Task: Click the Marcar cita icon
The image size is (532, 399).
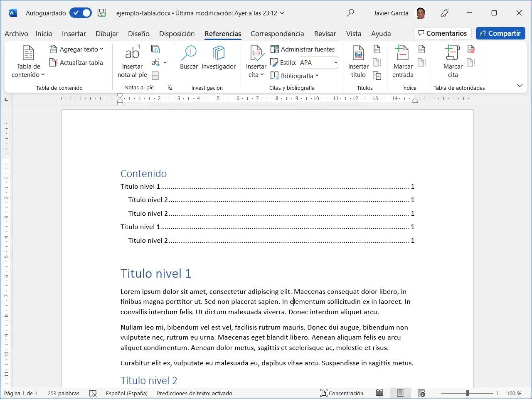Action: [453, 62]
